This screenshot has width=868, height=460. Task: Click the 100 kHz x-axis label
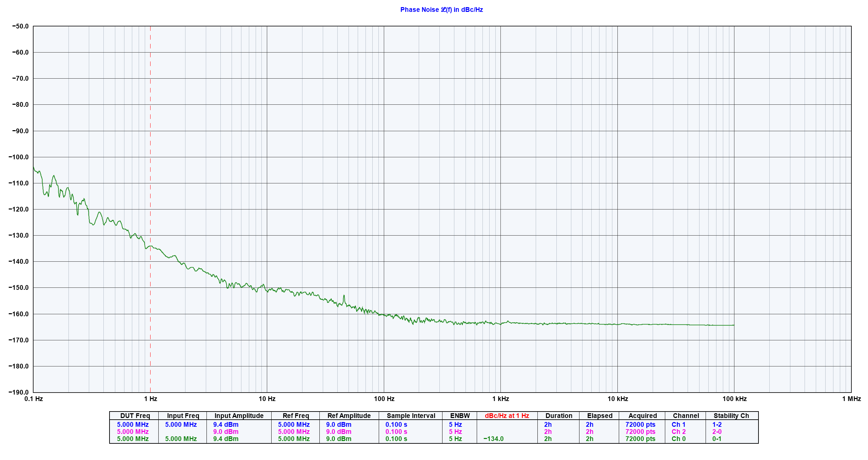734,399
